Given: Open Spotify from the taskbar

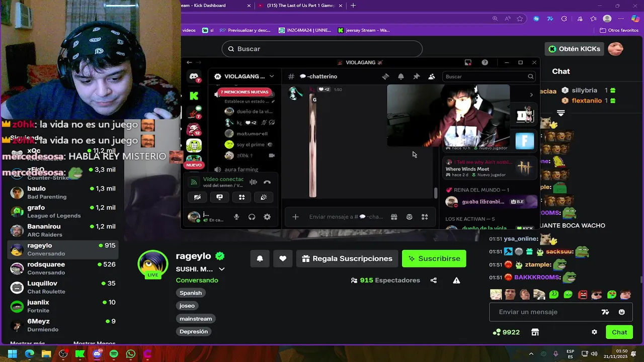Looking at the screenshot, I should click(114, 354).
